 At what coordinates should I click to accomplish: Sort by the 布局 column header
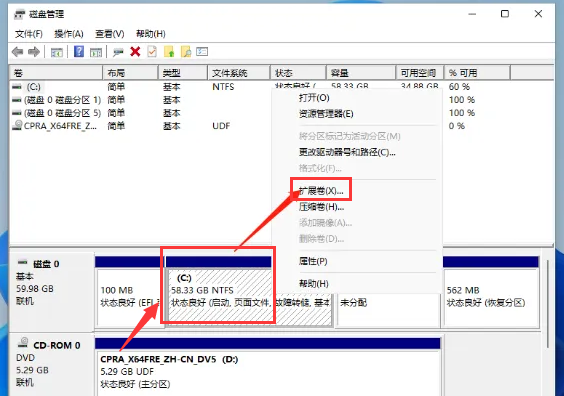pos(131,73)
